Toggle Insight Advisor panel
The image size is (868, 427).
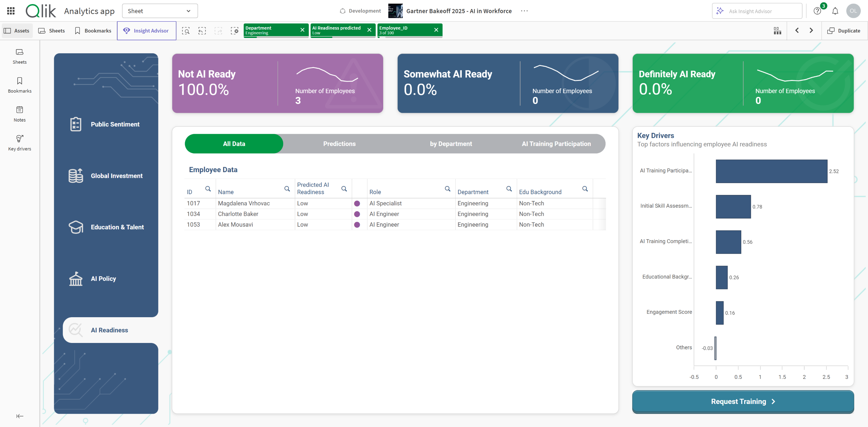pos(146,31)
